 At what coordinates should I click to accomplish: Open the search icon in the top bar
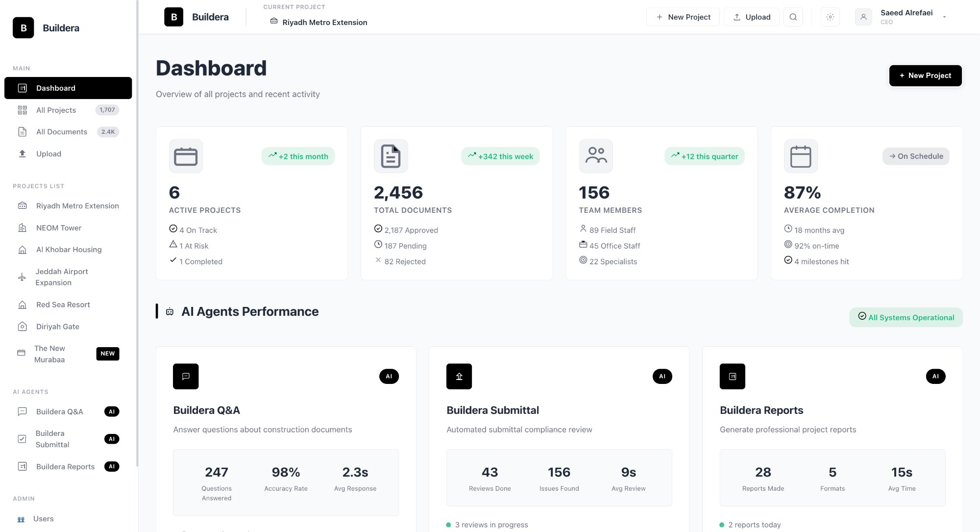pos(793,17)
